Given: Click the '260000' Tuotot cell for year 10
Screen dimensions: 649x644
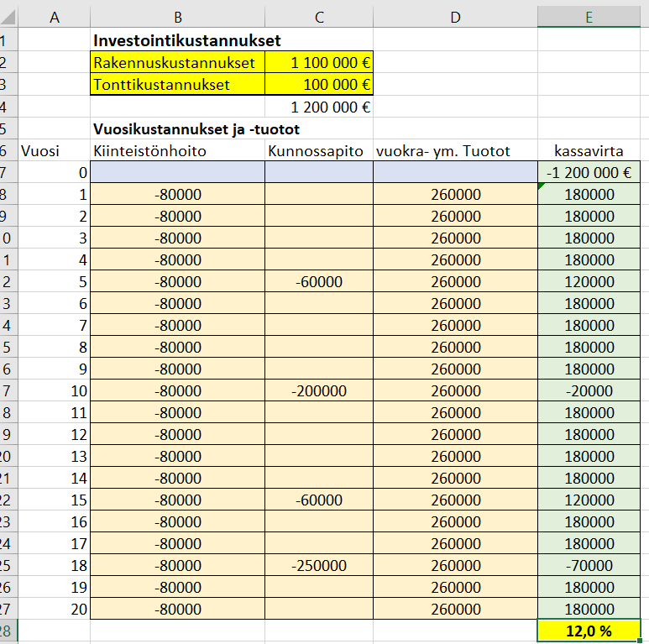Looking at the screenshot, I should point(455,390).
